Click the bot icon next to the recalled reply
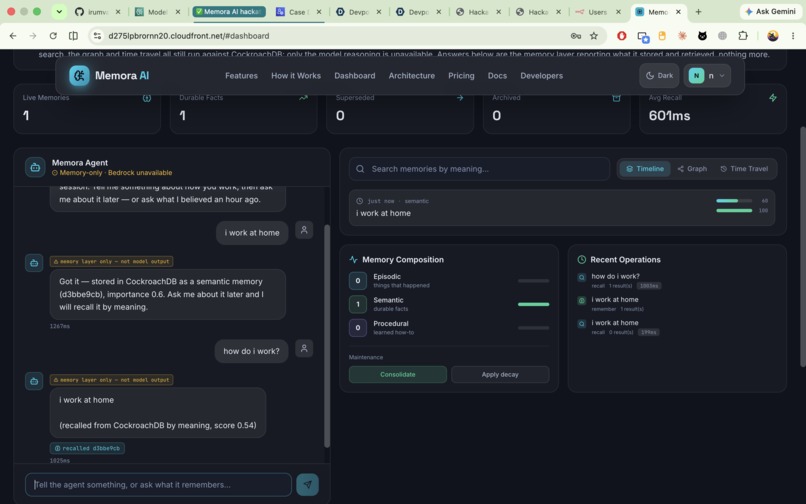 tap(34, 381)
